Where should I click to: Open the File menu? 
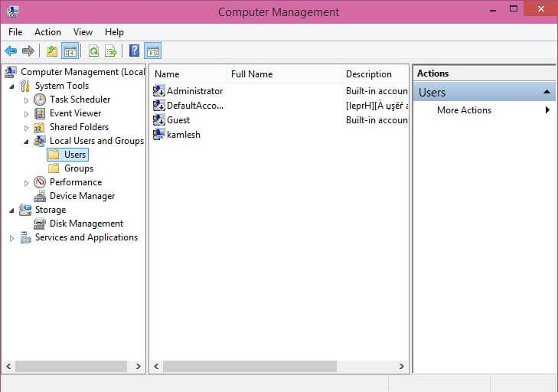point(15,32)
